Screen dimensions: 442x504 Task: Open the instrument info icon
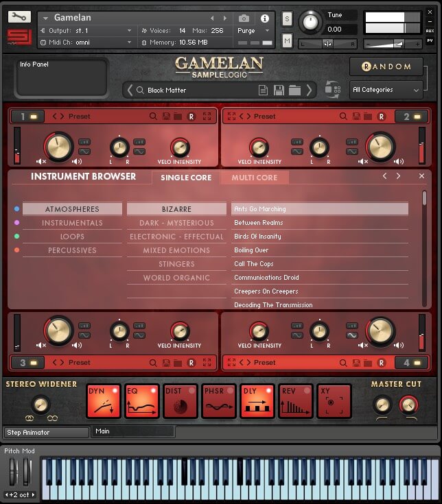pyautogui.click(x=265, y=19)
